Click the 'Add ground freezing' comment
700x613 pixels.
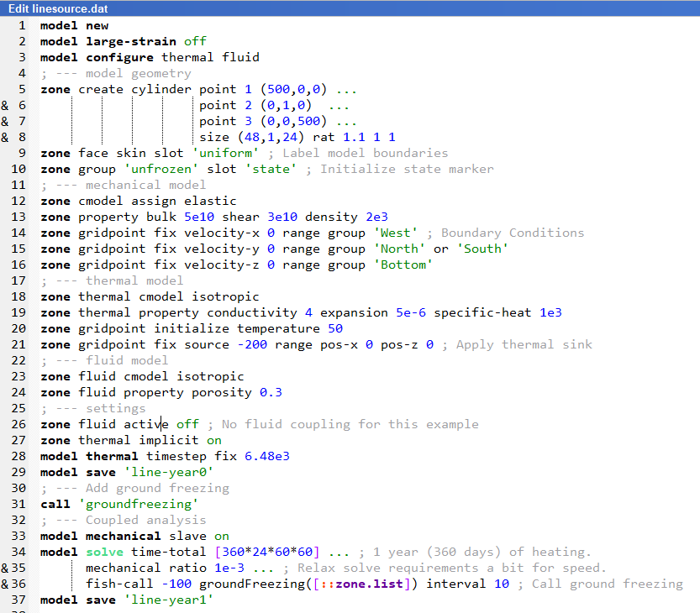pos(157,489)
